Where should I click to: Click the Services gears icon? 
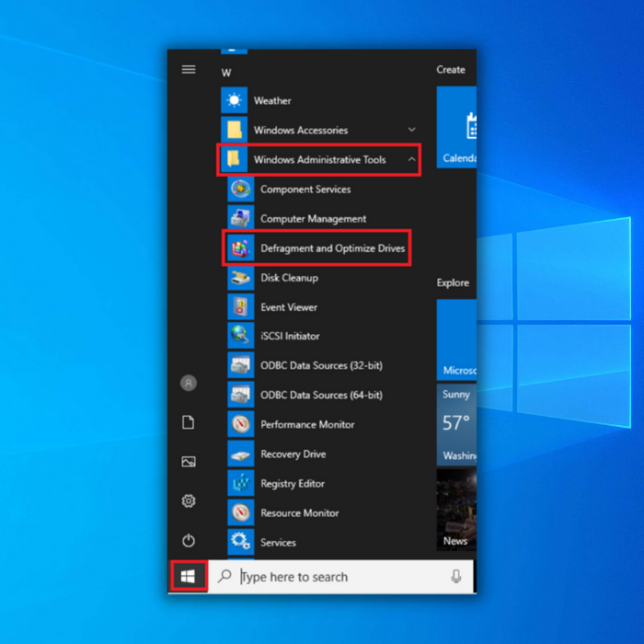[x=241, y=542]
